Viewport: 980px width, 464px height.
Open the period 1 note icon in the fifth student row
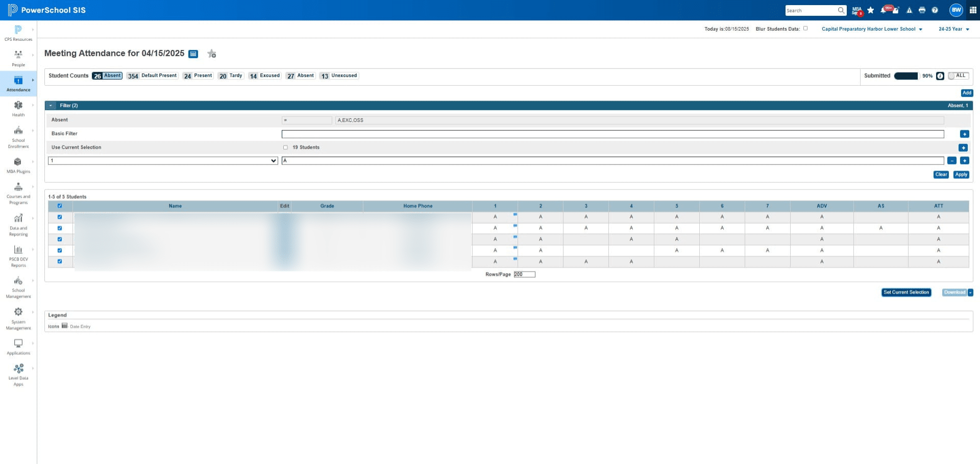point(515,259)
